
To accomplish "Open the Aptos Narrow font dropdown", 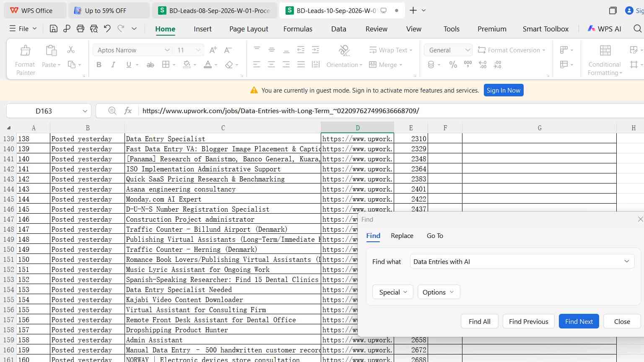I will pyautogui.click(x=167, y=50).
